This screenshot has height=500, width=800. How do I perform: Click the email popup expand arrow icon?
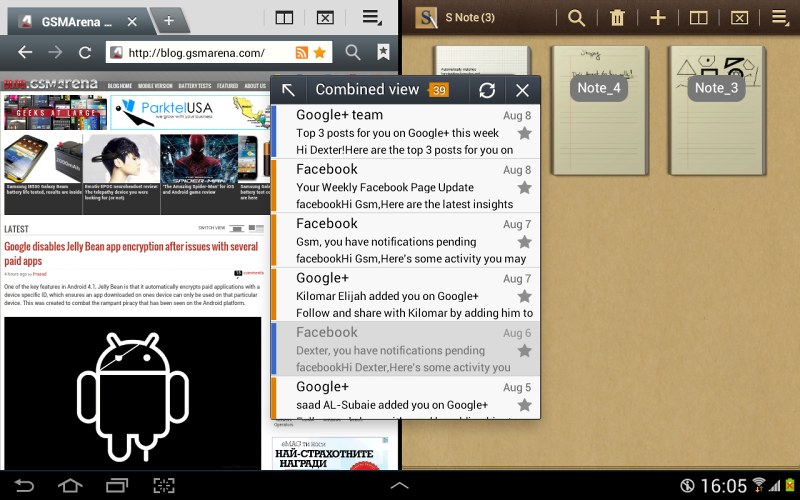coord(288,90)
